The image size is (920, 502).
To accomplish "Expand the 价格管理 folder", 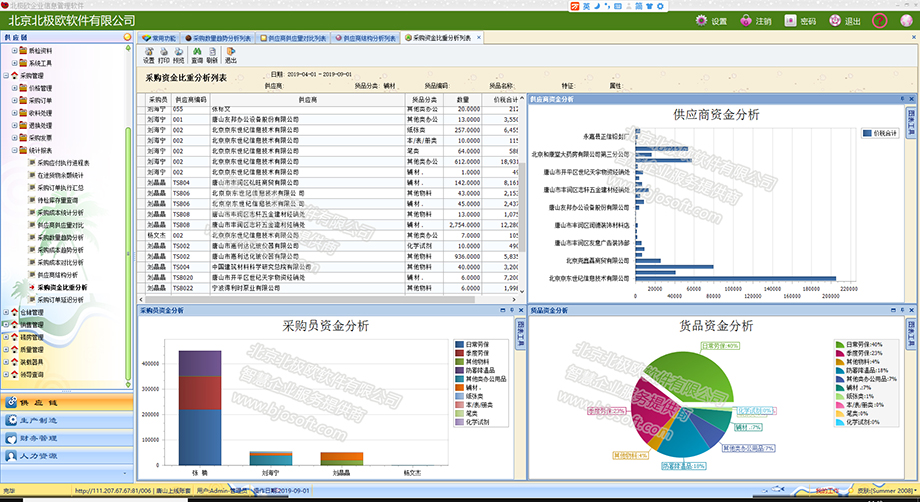I will pos(15,88).
